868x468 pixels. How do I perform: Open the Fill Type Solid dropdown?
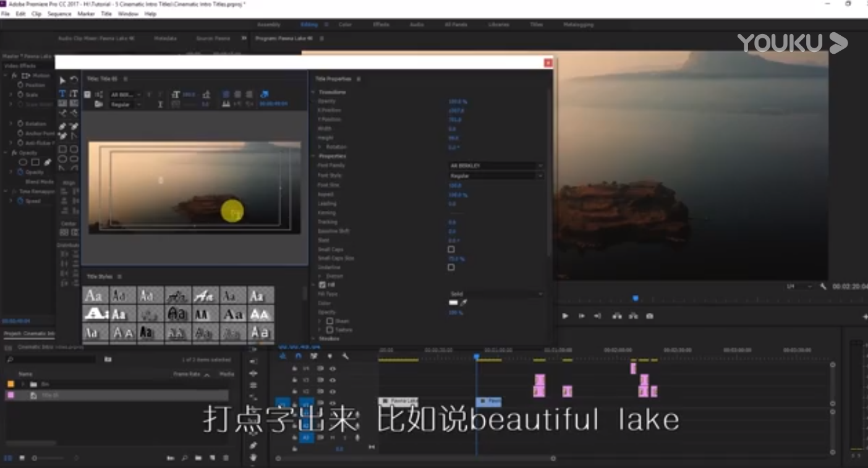[496, 294]
